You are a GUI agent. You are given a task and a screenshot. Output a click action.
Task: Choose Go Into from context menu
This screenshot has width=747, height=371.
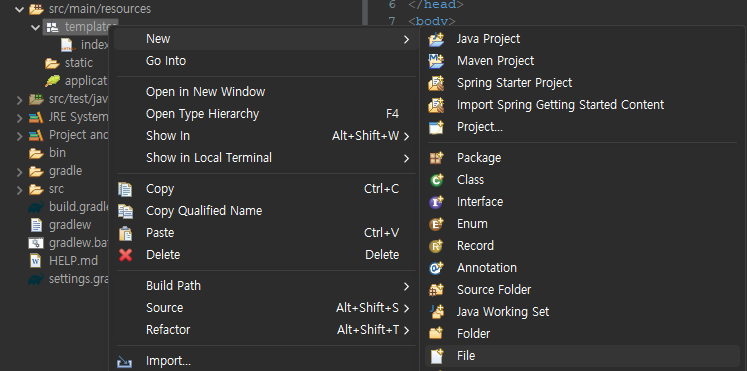[266, 61]
